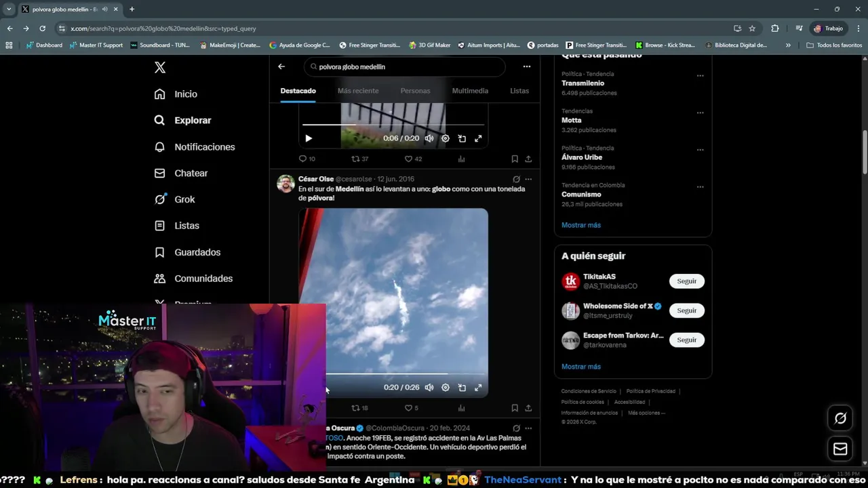
Task: Open Transmilenio trend options menu
Action: (x=701, y=76)
